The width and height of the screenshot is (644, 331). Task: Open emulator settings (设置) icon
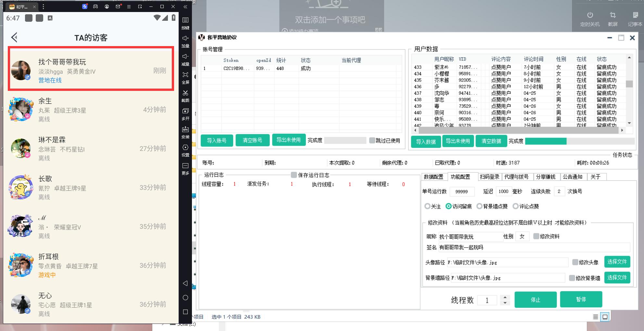point(185,148)
